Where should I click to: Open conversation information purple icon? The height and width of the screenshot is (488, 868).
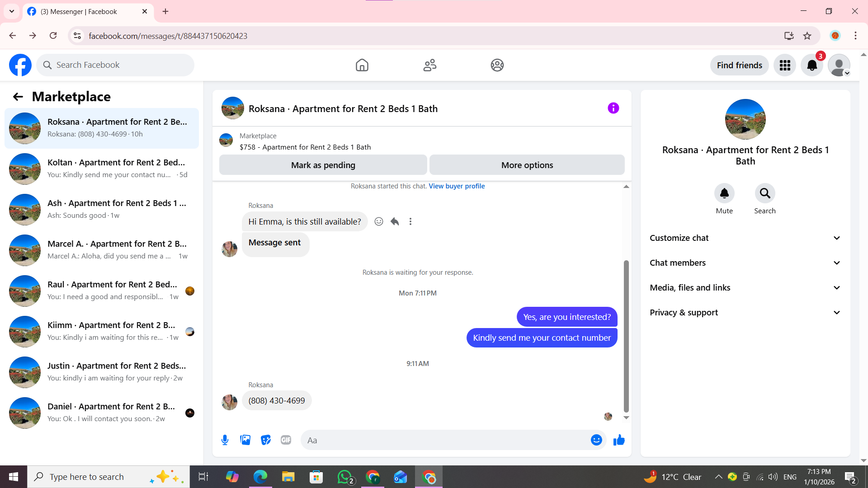click(x=613, y=108)
